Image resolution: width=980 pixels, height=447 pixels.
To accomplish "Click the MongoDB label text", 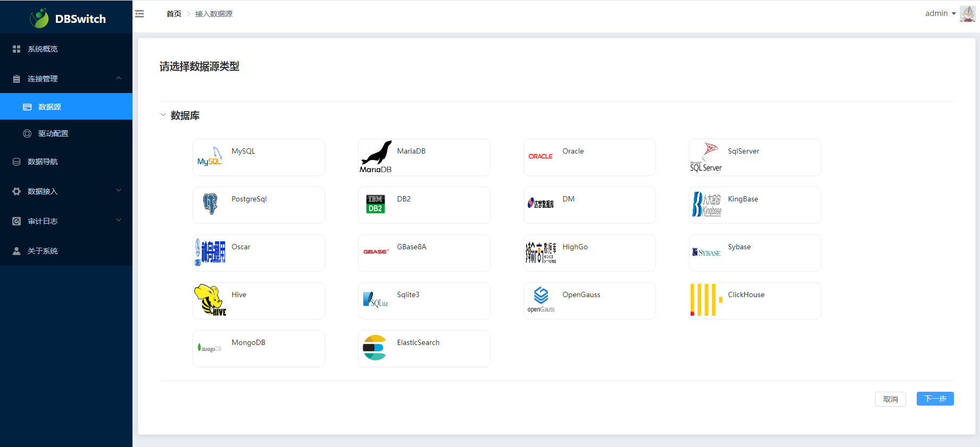I will click(x=248, y=343).
